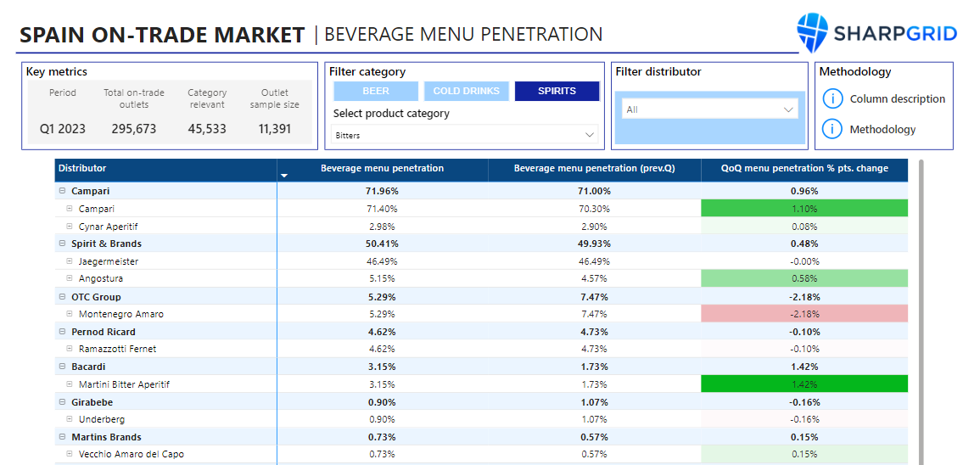Click -0.10% QoQ value for Ramazzotti Fernet

805,349
